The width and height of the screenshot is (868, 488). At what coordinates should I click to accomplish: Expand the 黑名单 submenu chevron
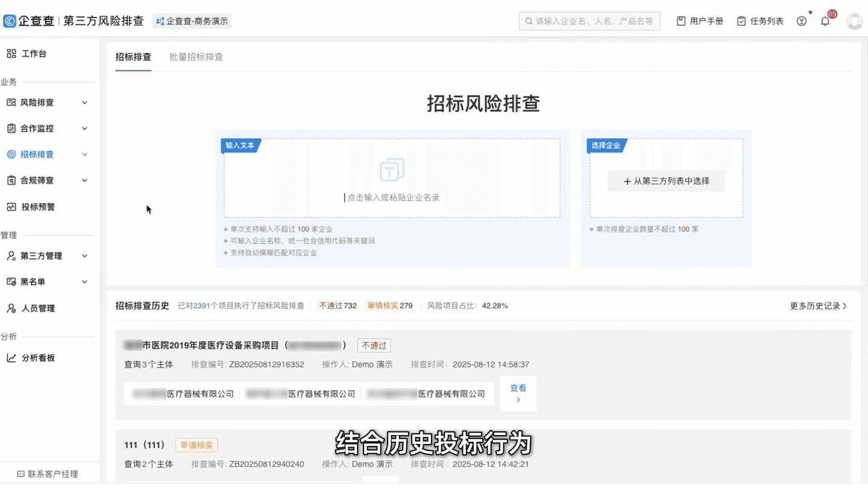[x=84, y=281]
